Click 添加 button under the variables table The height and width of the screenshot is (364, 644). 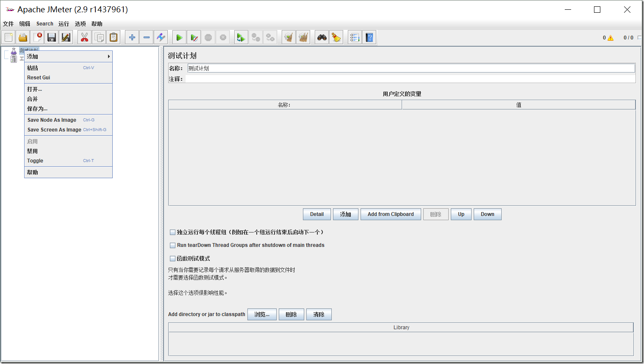(x=346, y=214)
